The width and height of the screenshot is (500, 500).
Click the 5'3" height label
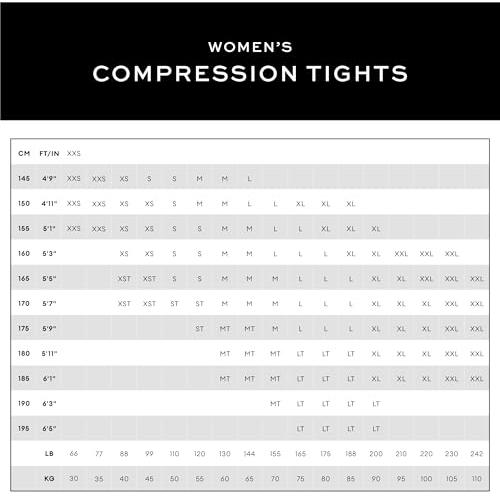[x=49, y=254]
